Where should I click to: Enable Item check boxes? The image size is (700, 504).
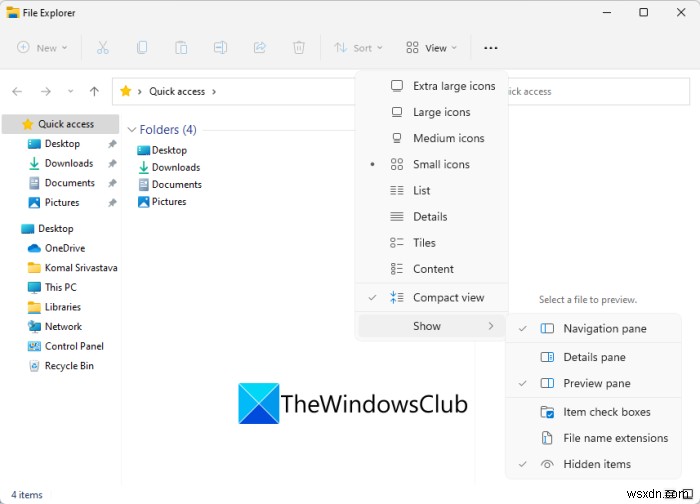(594, 412)
